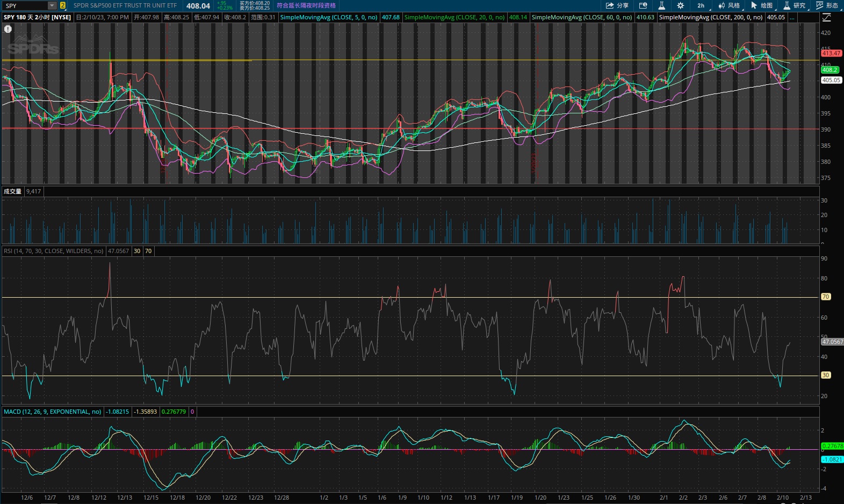Click the yellow linked-window number 2 badge

(x=63, y=5)
